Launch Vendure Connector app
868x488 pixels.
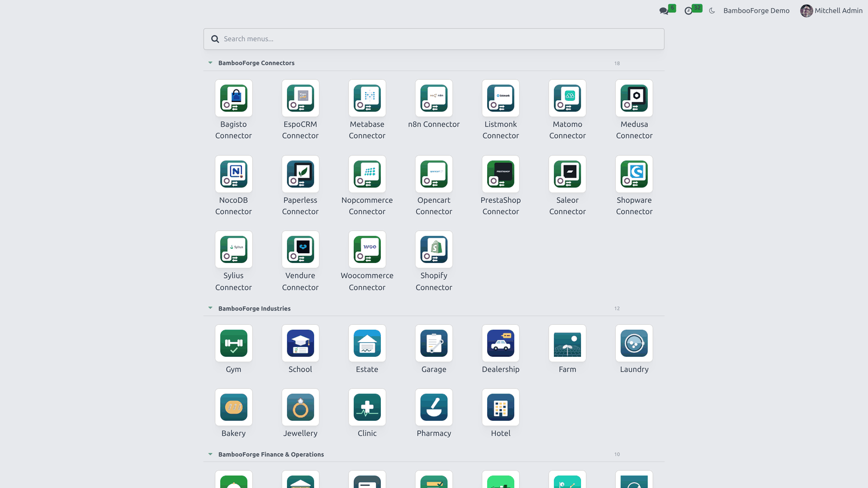point(301,249)
